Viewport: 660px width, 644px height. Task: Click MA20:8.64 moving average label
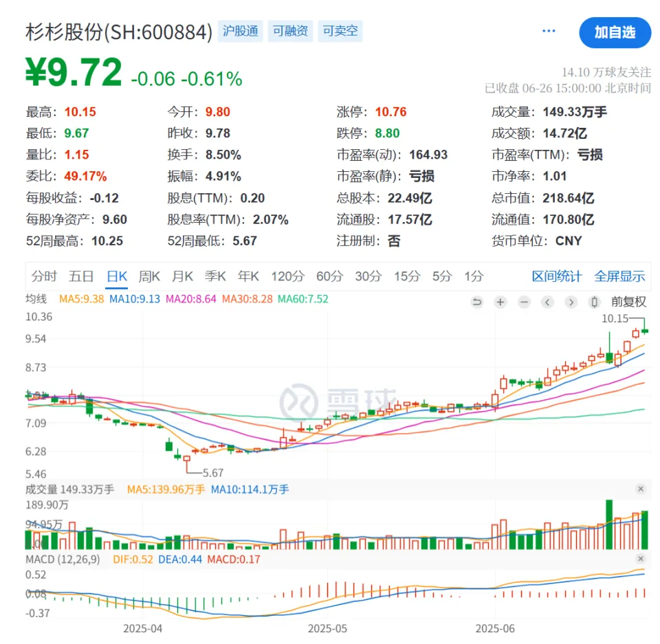tap(191, 299)
